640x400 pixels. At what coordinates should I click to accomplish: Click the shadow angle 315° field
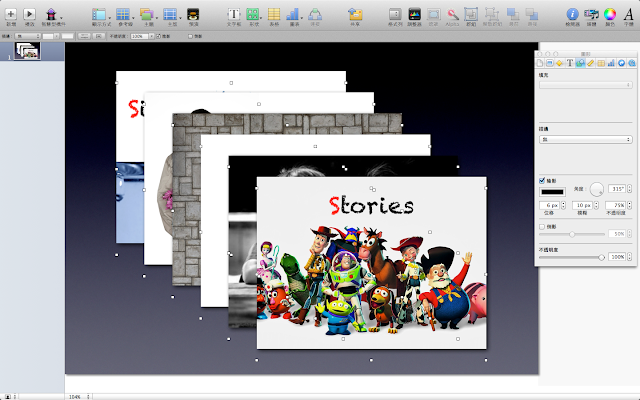(617, 189)
